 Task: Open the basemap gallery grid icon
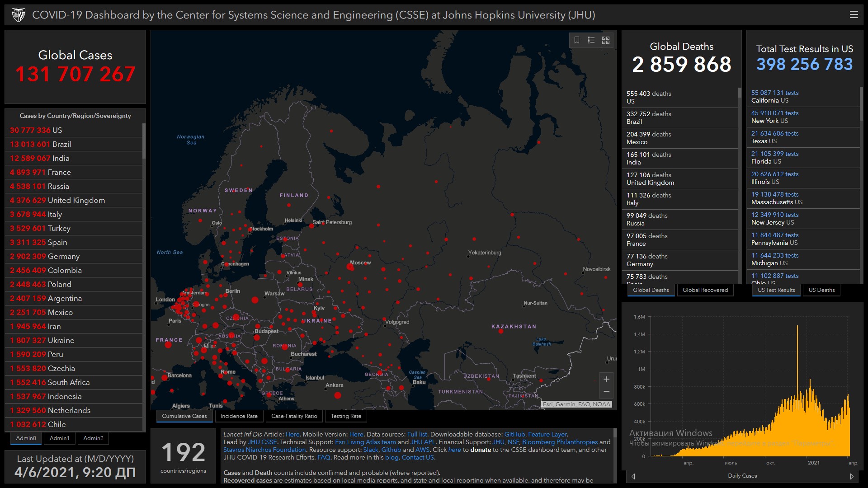point(606,40)
